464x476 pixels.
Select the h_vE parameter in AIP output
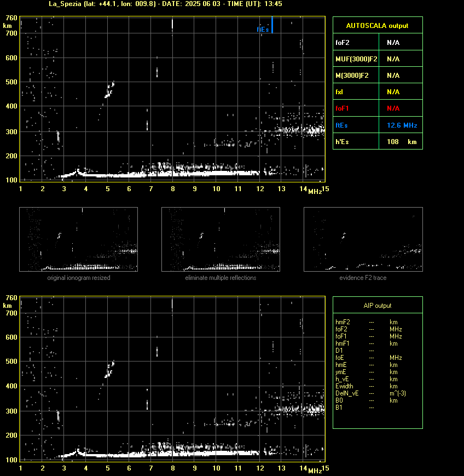(x=342, y=379)
